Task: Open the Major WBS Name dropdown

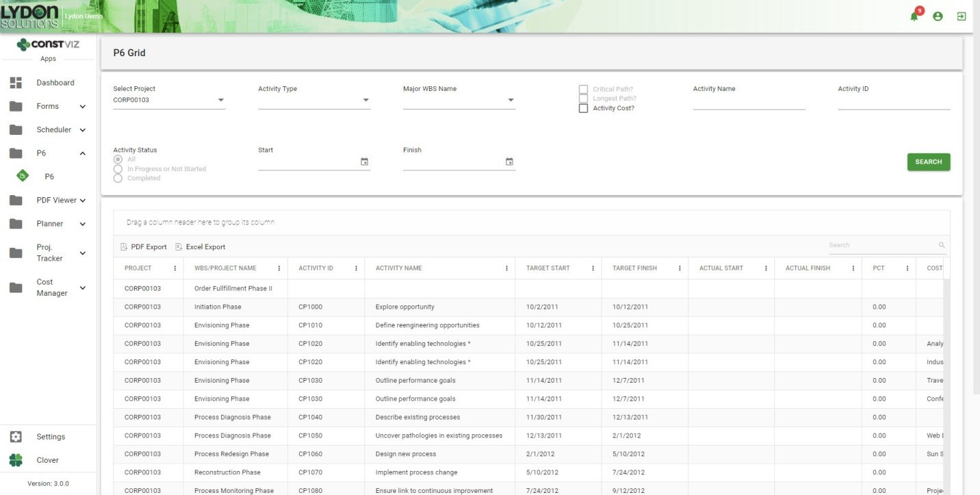Action: (x=511, y=100)
